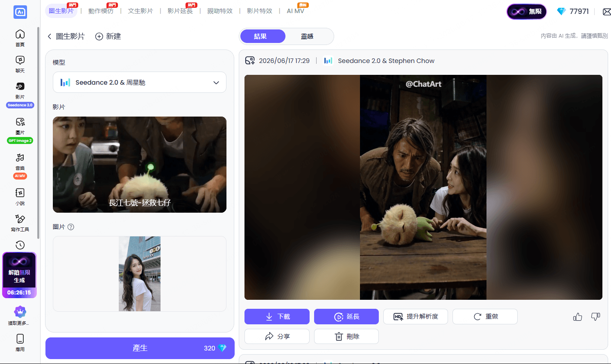Click the Seedance 2.0 badge under the Video icon

[x=20, y=105]
